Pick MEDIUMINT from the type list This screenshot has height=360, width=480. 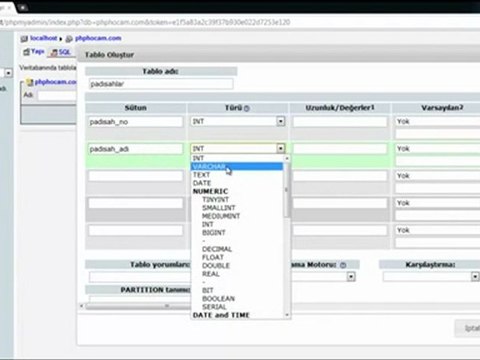click(221, 216)
